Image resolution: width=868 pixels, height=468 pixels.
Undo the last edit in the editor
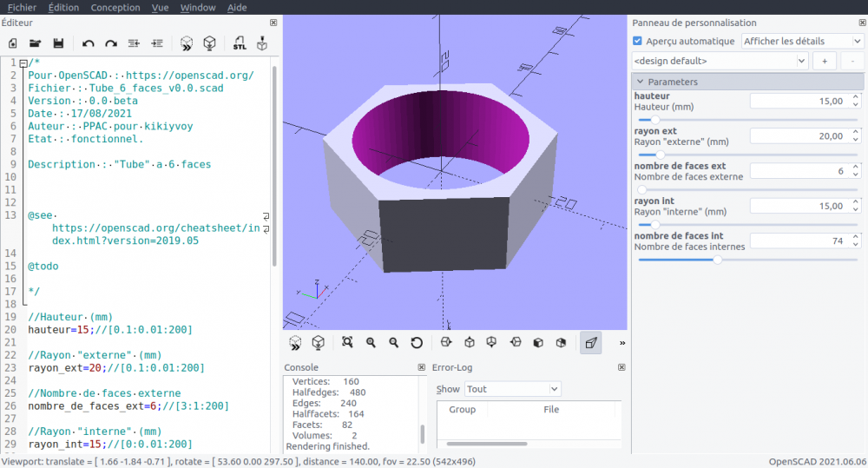pos(88,43)
